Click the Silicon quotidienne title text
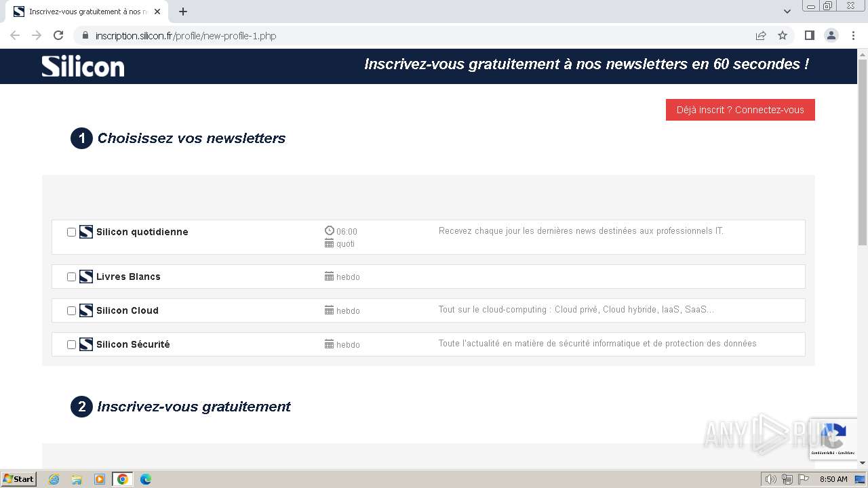This screenshot has height=488, width=868. [142, 232]
